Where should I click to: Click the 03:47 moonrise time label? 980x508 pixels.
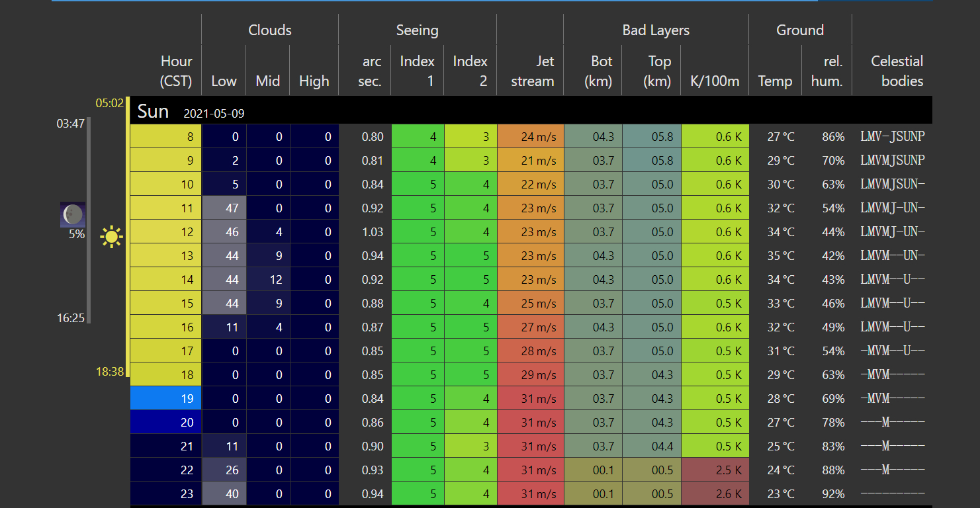tap(70, 123)
